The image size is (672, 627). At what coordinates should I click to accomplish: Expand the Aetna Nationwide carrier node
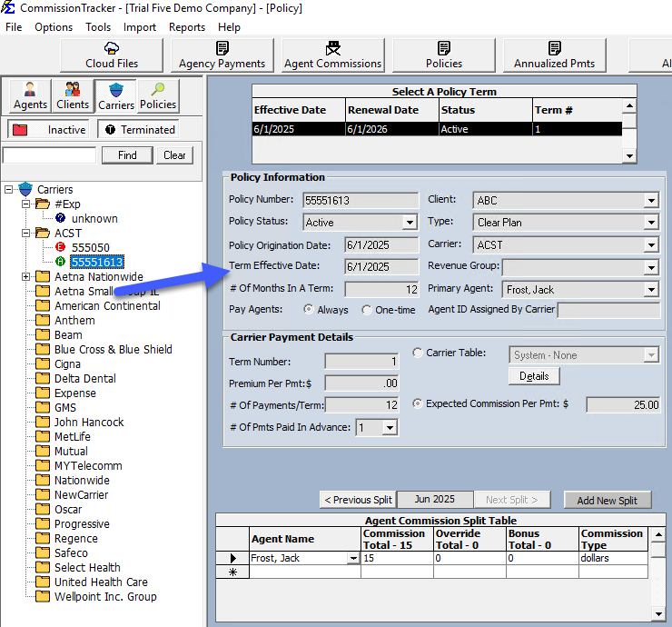(25, 277)
